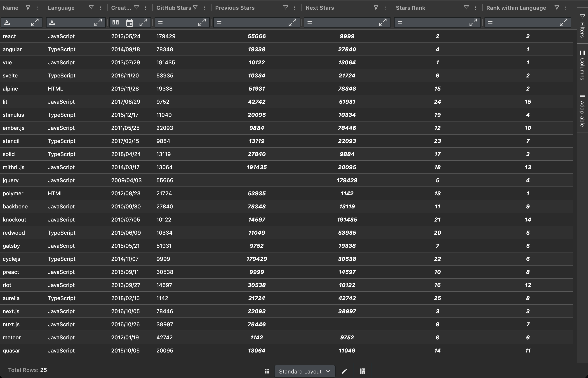
Task: Open filter for Name column header
Action: click(x=28, y=8)
